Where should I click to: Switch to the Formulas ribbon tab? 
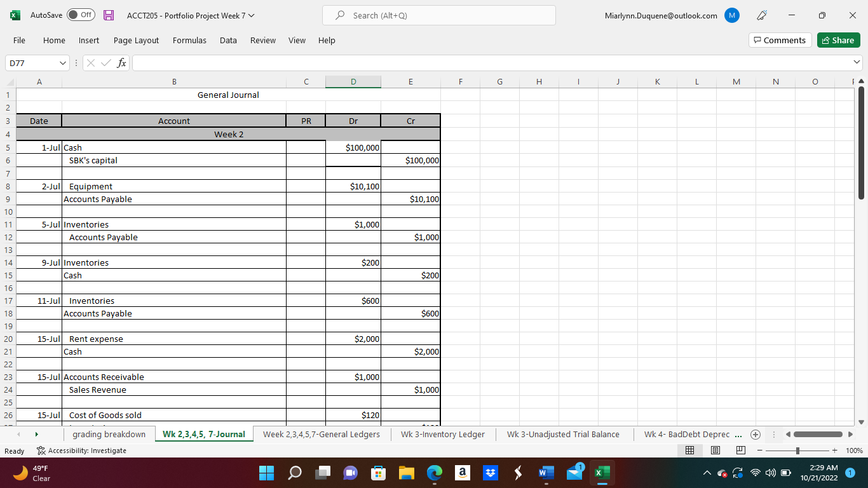pos(189,40)
